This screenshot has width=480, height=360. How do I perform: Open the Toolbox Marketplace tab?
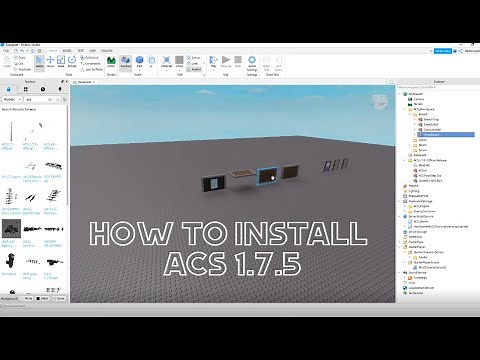coord(9,89)
